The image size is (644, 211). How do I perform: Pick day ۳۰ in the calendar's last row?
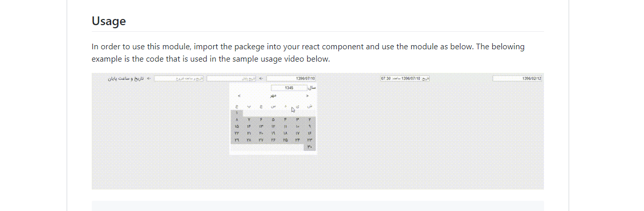pos(310,147)
